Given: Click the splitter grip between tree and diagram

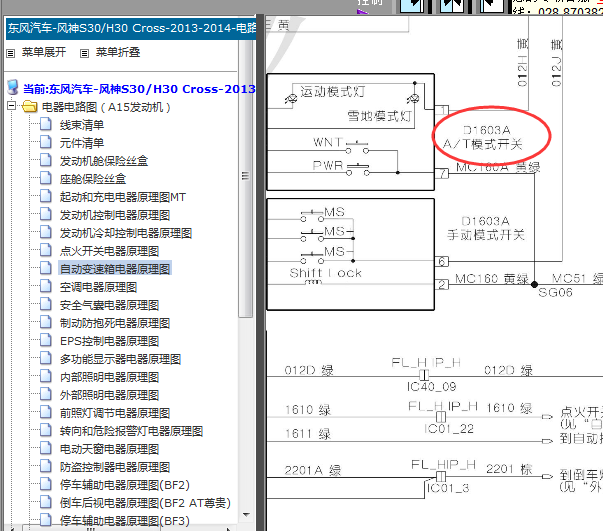Looking at the screenshot, I should coord(260,273).
